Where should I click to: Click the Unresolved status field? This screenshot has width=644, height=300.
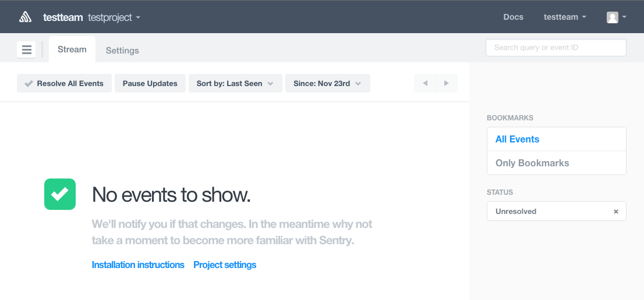557,211
